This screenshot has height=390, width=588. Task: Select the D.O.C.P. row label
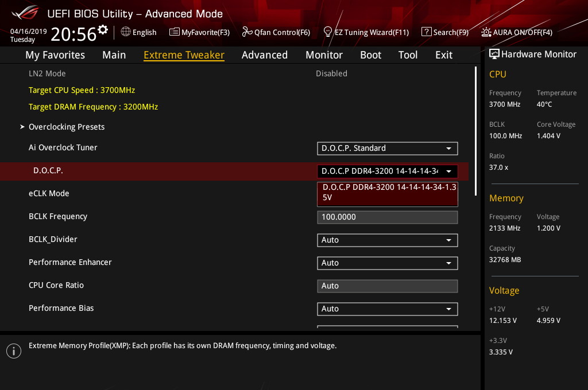click(x=48, y=171)
